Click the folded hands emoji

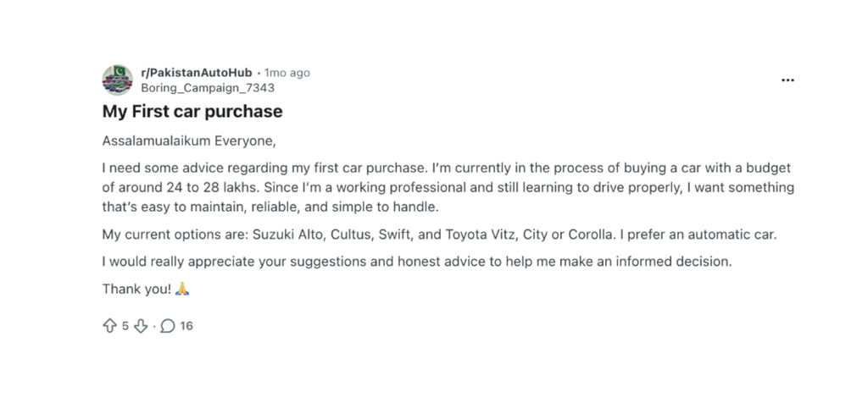182,289
